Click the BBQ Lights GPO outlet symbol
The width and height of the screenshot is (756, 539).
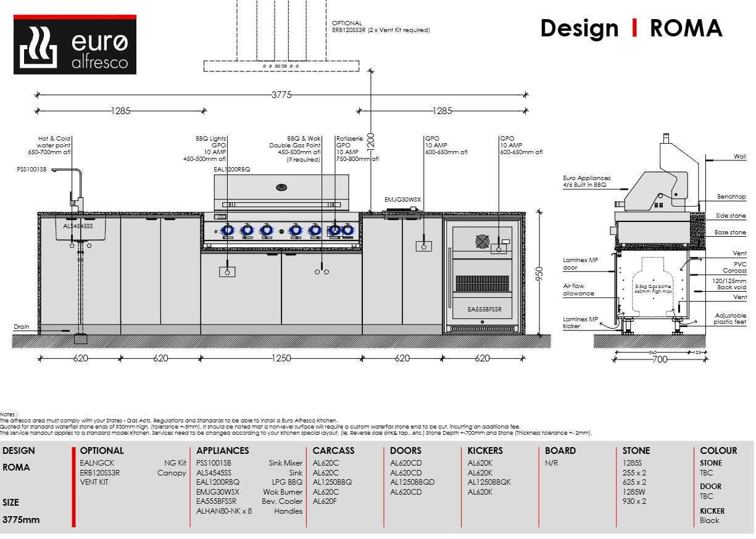(x=227, y=272)
